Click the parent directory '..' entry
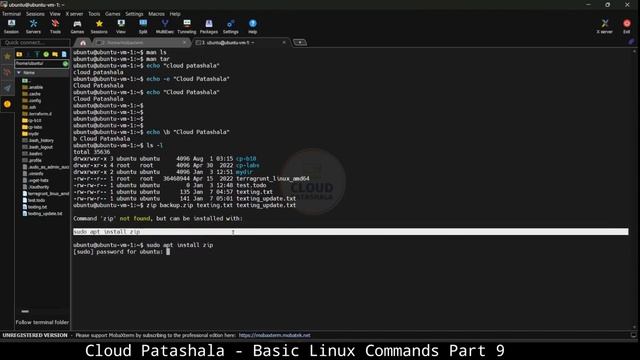 pyautogui.click(x=26, y=80)
